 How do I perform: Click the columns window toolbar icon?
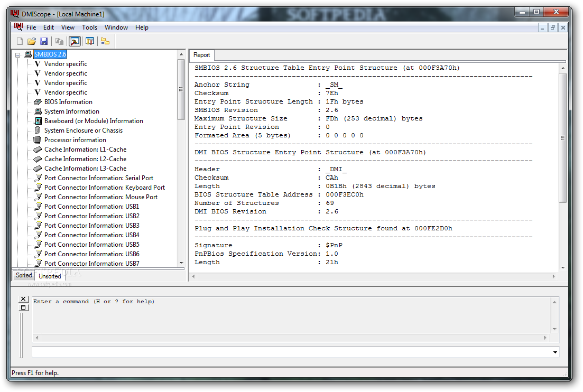coord(90,41)
